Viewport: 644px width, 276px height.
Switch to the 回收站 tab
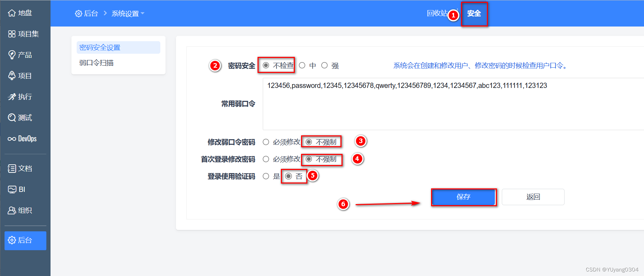click(437, 13)
